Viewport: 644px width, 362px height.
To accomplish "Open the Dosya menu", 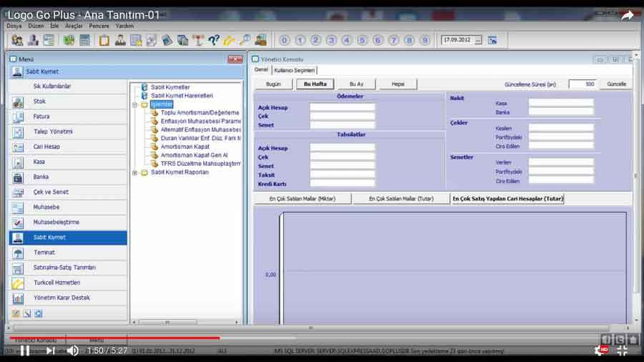I will (14, 26).
